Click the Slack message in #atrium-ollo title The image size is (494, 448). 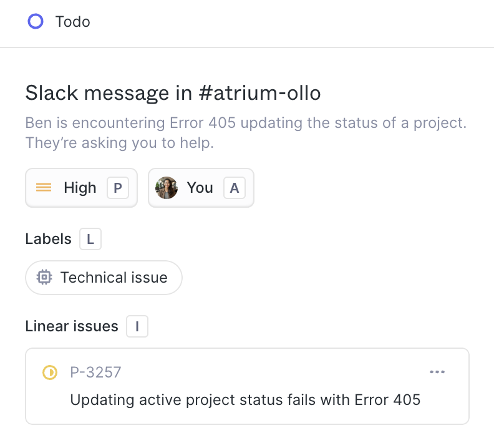pos(173,94)
